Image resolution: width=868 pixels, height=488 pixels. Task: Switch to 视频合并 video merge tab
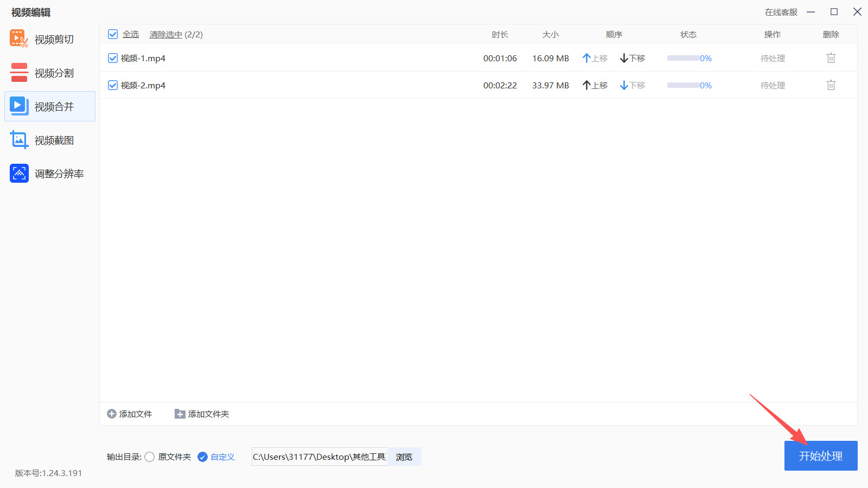50,106
